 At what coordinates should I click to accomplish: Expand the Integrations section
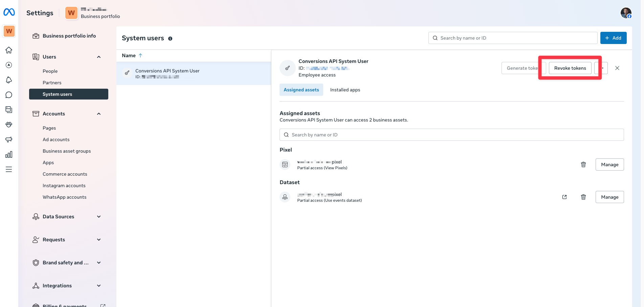click(x=99, y=286)
